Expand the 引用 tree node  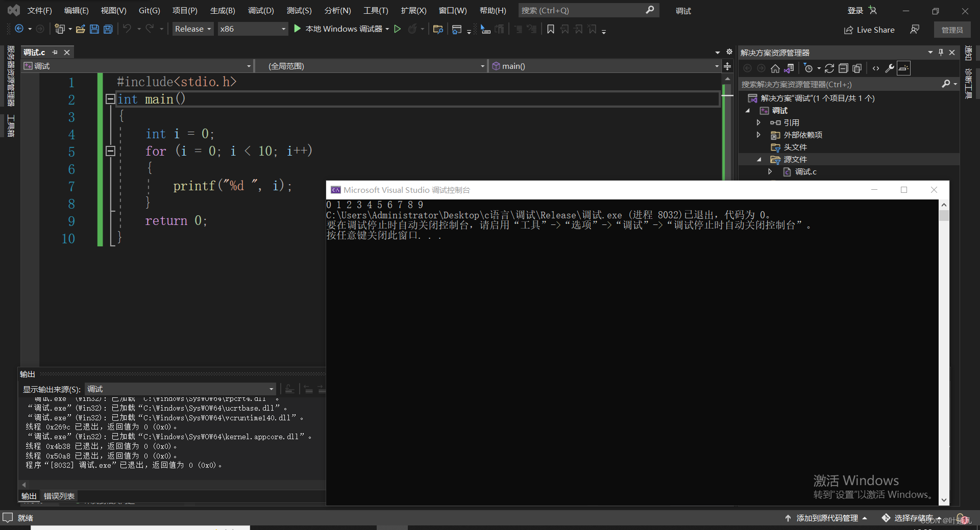758,122
